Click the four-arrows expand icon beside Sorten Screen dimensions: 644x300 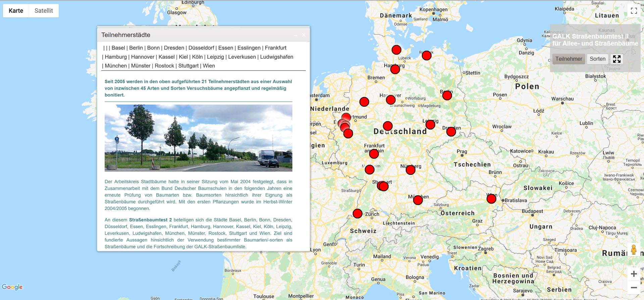point(616,59)
